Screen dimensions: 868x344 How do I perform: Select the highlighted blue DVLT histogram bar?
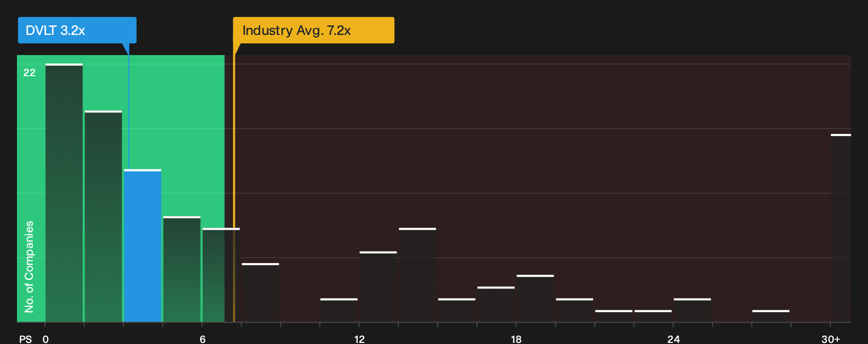pos(142,246)
